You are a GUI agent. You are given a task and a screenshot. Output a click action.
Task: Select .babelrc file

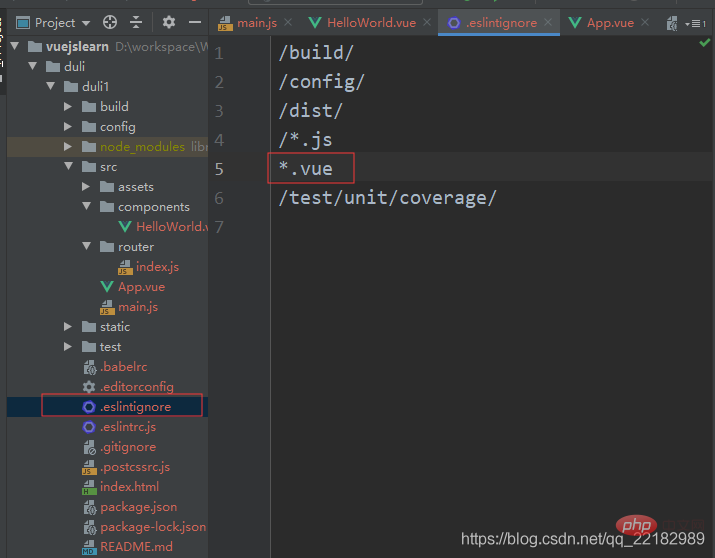tap(124, 367)
